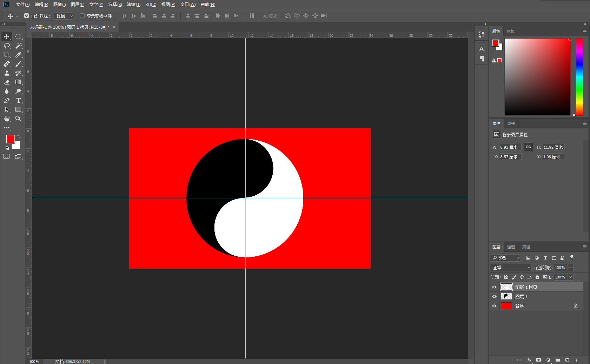This screenshot has width=590, height=364.
Task: Click the create new layer icon
Action: [567, 360]
